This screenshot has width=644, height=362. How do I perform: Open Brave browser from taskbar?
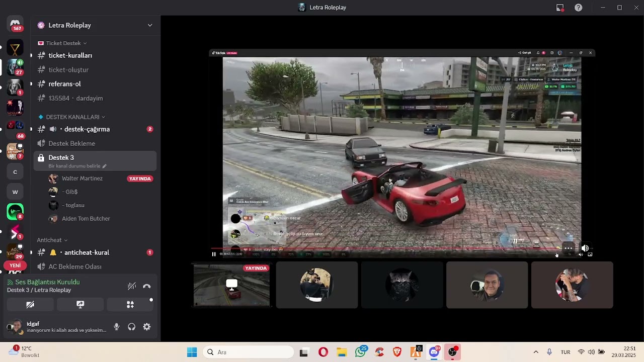tap(397, 352)
